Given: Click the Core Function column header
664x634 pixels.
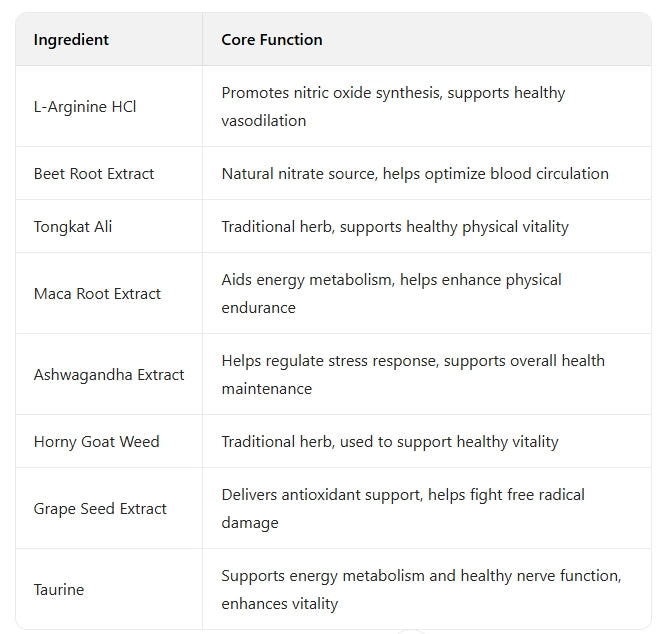Looking at the screenshot, I should click(272, 40).
